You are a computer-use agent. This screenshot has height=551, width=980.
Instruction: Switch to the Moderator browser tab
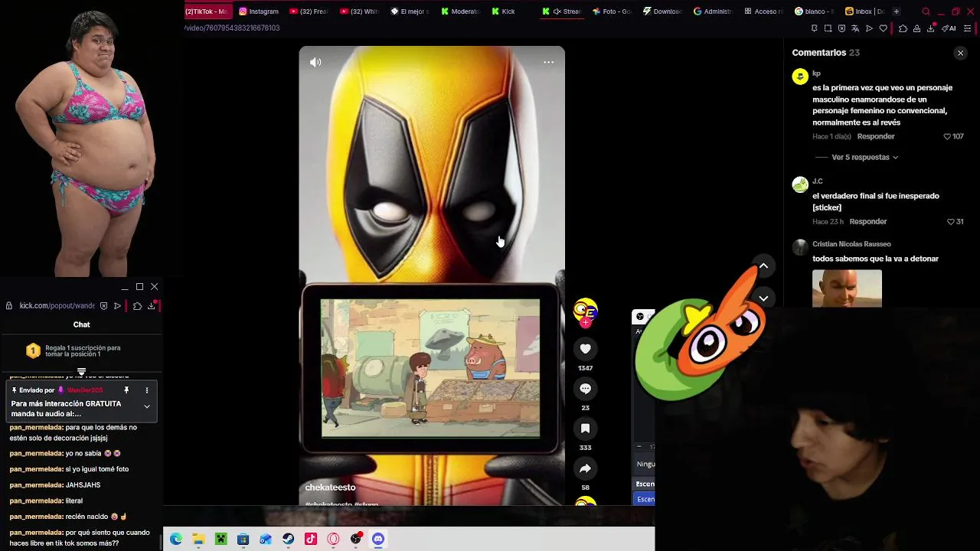coord(460,11)
